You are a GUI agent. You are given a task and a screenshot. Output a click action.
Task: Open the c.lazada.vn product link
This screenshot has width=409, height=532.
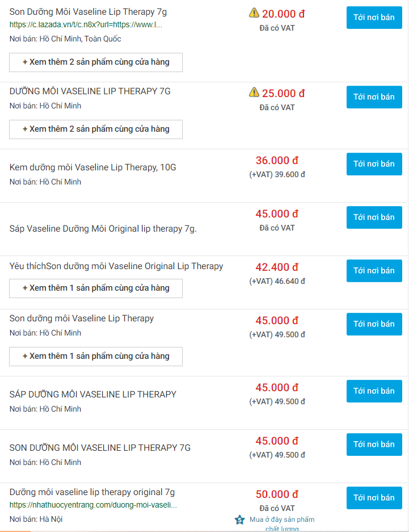pos(86,25)
